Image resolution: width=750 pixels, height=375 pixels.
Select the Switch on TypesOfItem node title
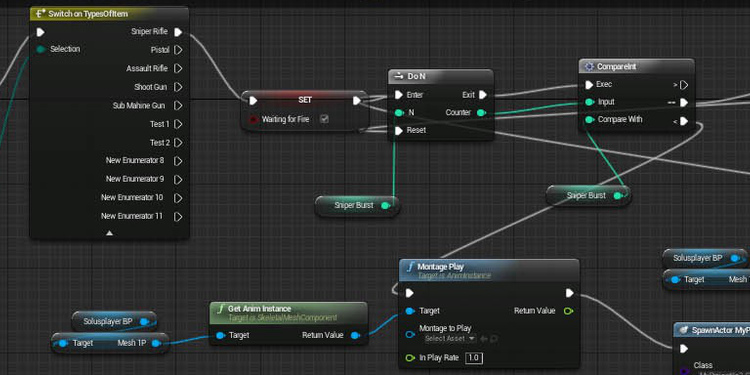coord(88,14)
